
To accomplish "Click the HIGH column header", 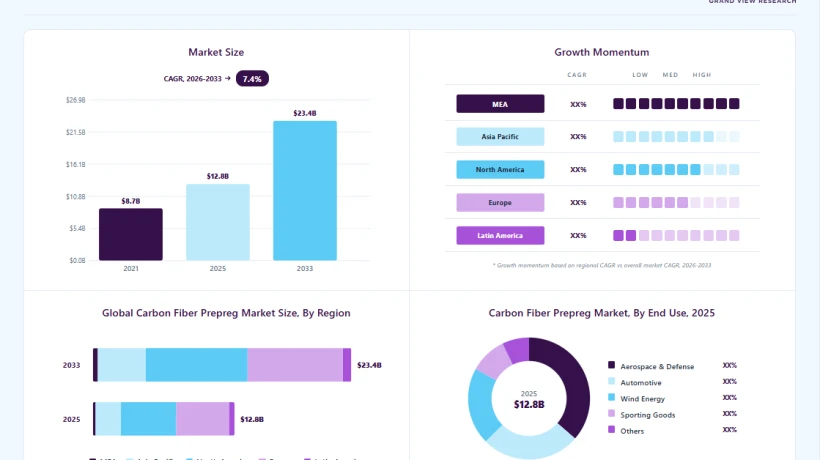I will tap(702, 75).
